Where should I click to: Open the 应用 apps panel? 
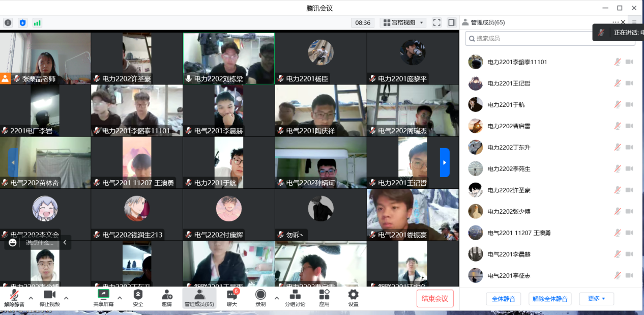coord(324,298)
